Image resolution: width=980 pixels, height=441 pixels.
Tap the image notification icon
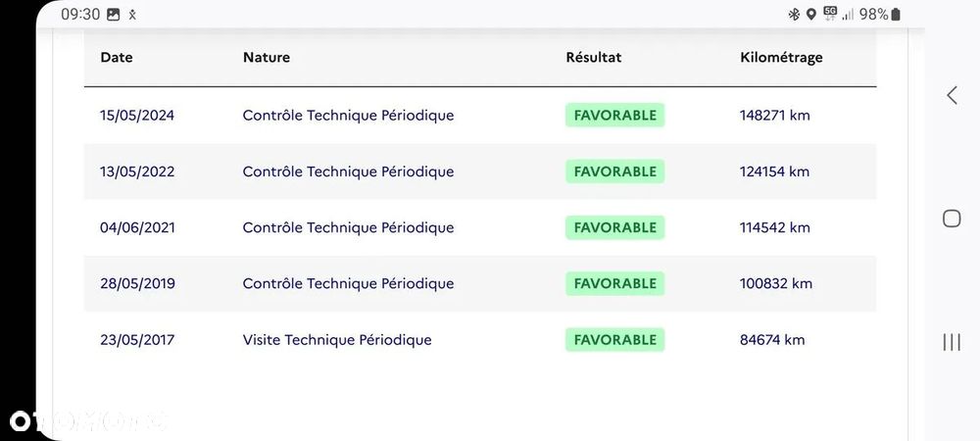(x=114, y=14)
